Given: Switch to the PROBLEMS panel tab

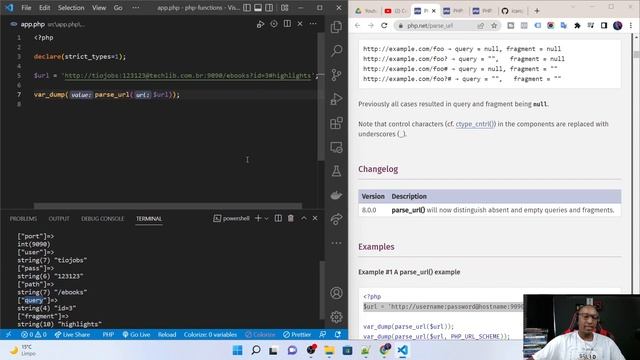Looking at the screenshot, I should 23,219.
